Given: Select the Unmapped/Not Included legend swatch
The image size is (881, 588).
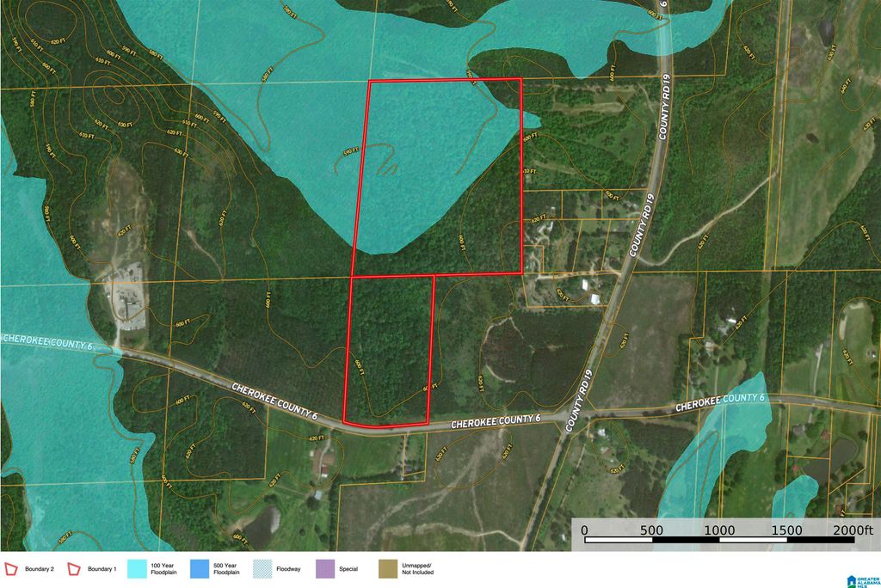Looking at the screenshot, I should [x=388, y=569].
